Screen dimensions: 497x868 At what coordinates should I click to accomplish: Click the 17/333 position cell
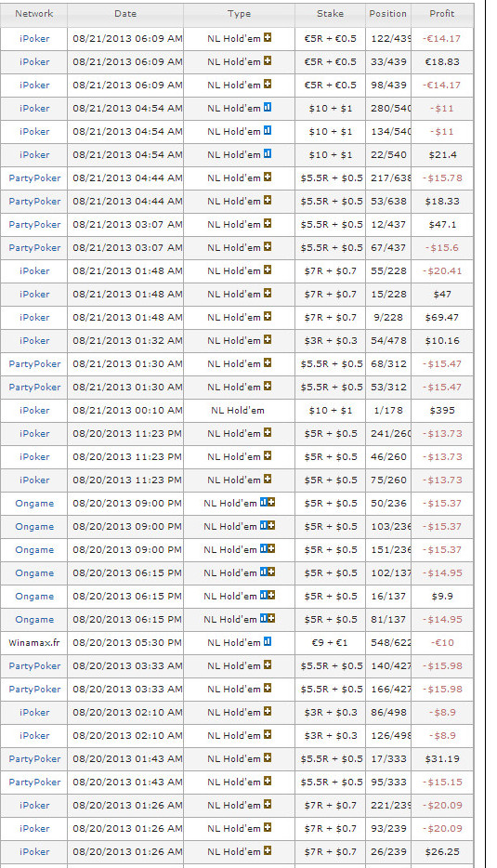388,759
